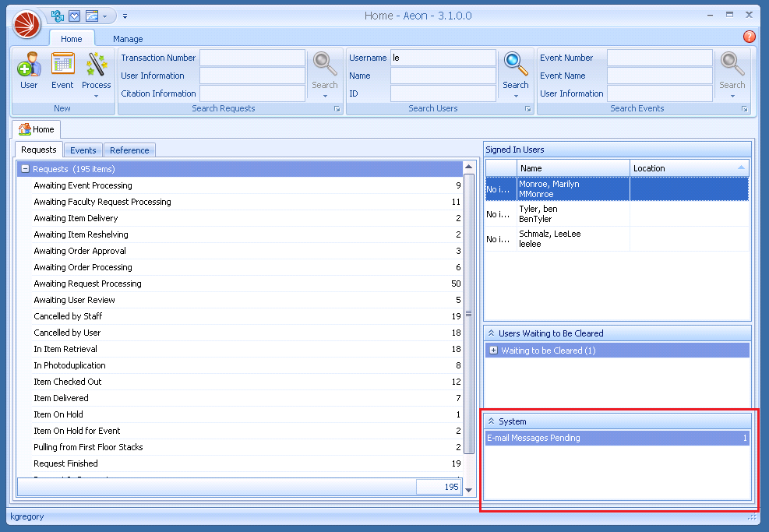769x532 pixels.
Task: Switch to the Manage ribbon tab
Action: 128,39
